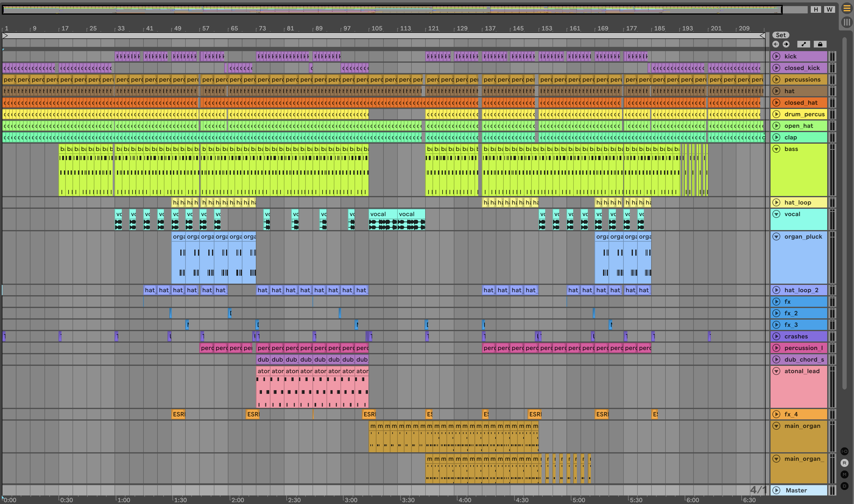Jump to previous locator arrow

point(775,44)
